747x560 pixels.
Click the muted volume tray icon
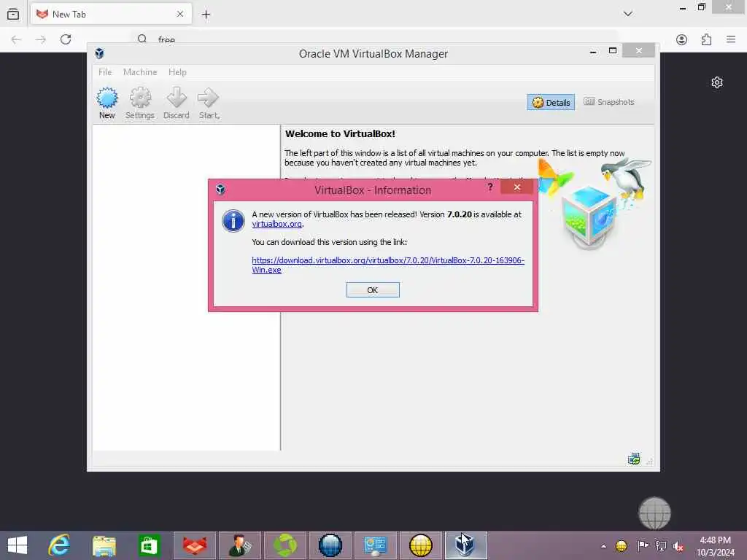coord(678,546)
